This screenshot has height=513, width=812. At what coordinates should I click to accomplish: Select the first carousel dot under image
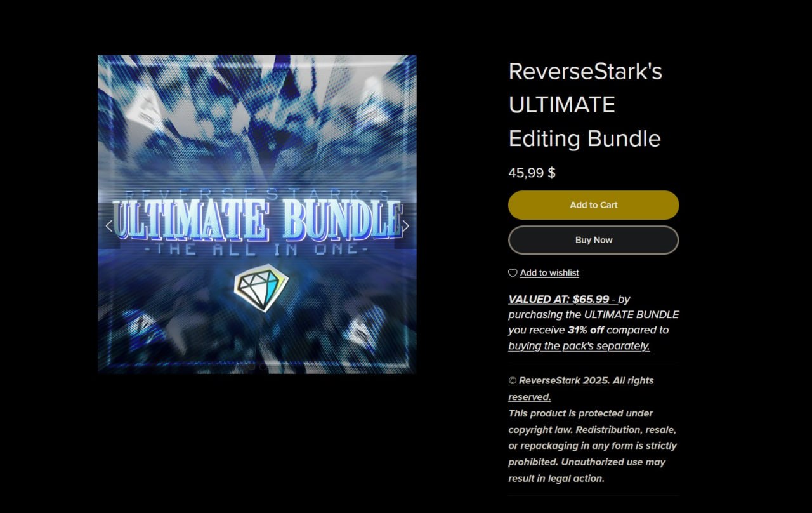[x=252, y=366]
